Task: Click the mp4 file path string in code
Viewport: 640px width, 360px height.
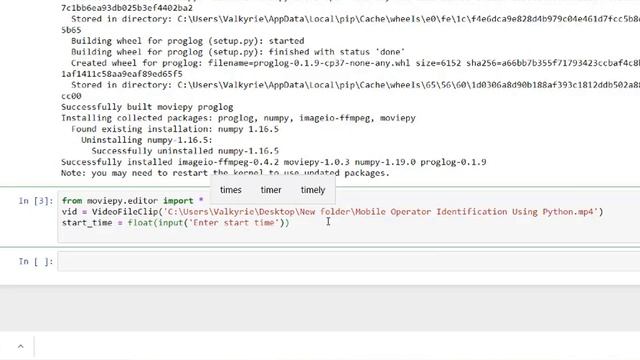Action: click(x=380, y=212)
